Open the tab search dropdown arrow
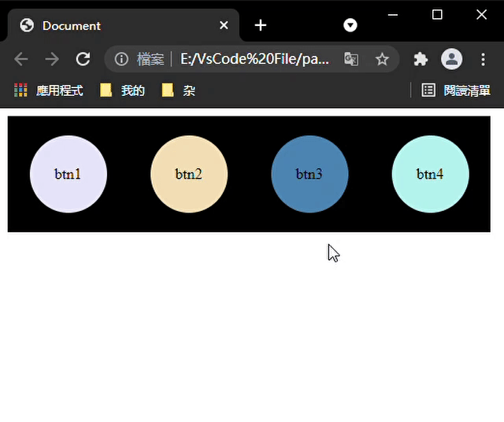The width and height of the screenshot is (504, 422). pyautogui.click(x=350, y=25)
